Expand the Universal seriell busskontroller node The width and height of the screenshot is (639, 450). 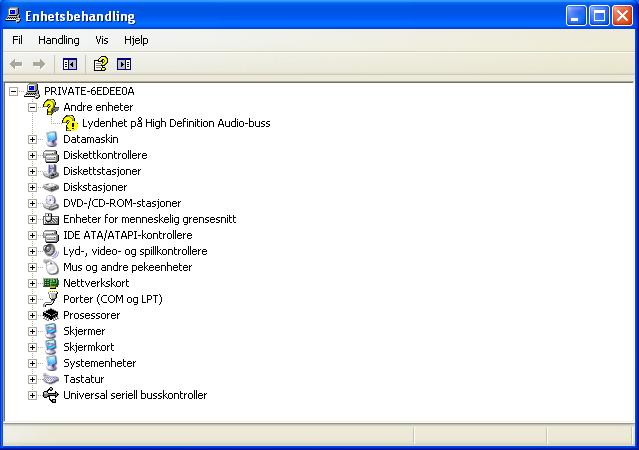(32, 395)
